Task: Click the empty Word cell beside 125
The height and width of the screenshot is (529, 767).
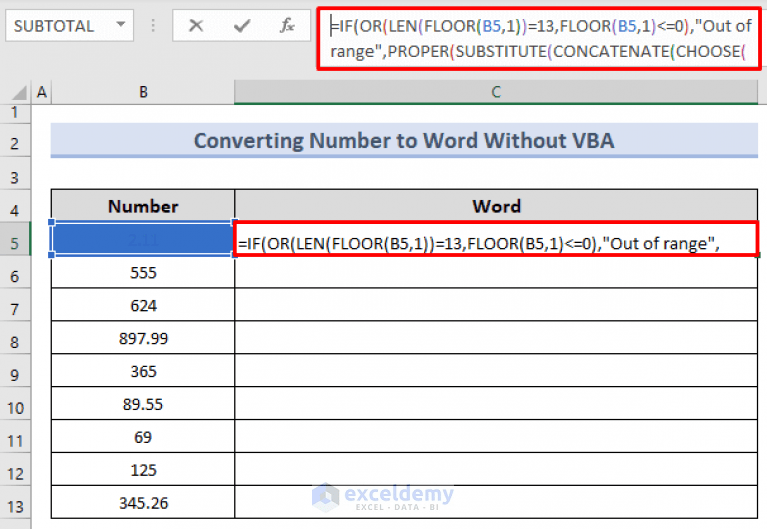Action: click(x=496, y=470)
